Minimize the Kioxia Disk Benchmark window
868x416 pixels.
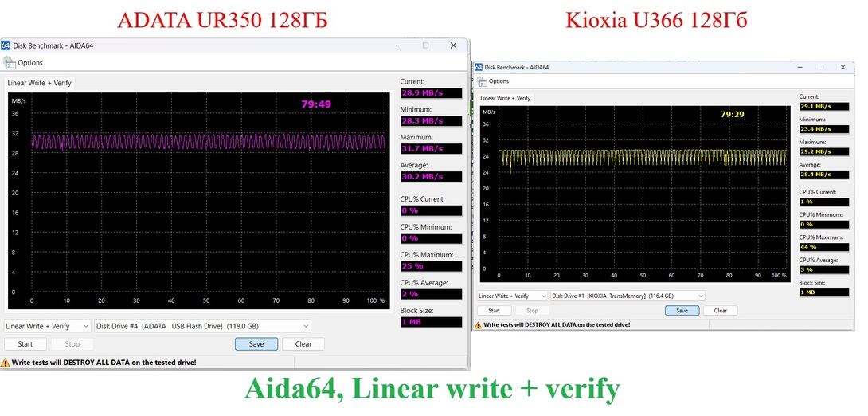click(x=800, y=67)
